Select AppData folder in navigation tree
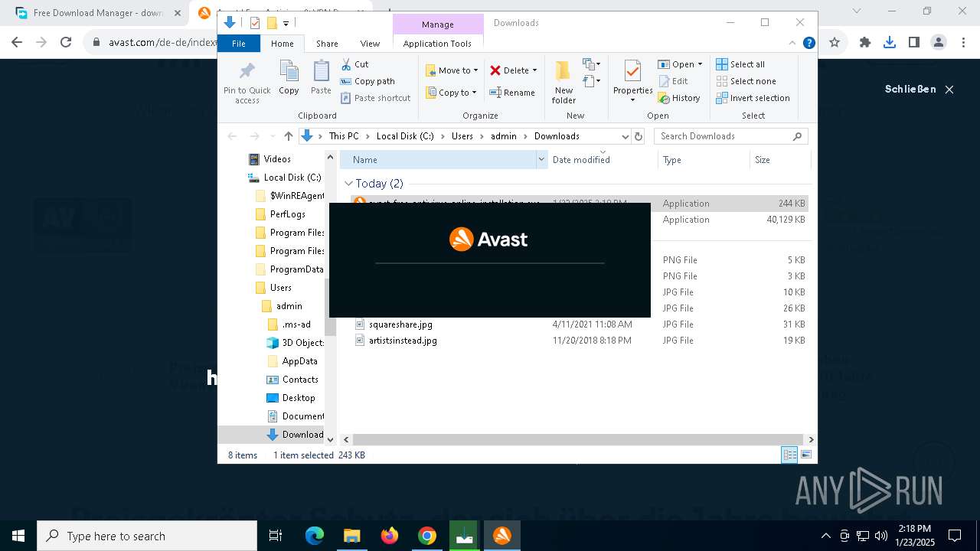Viewport: 980px width, 551px height. point(299,361)
